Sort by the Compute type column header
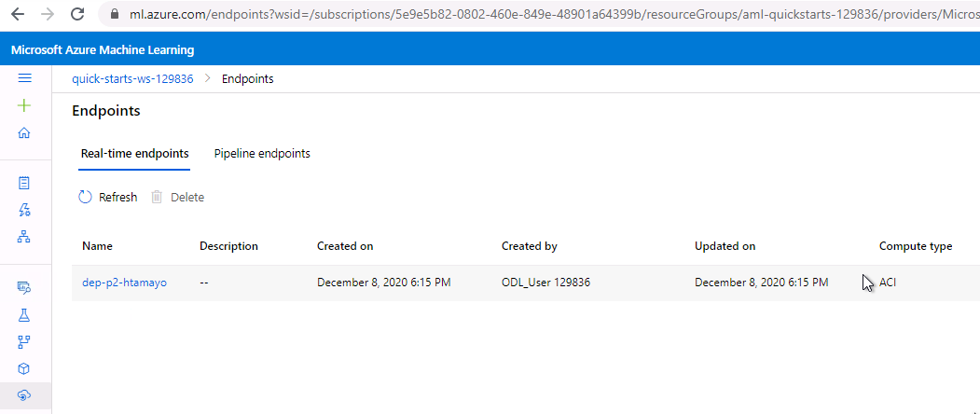The image size is (980, 414). 916,246
